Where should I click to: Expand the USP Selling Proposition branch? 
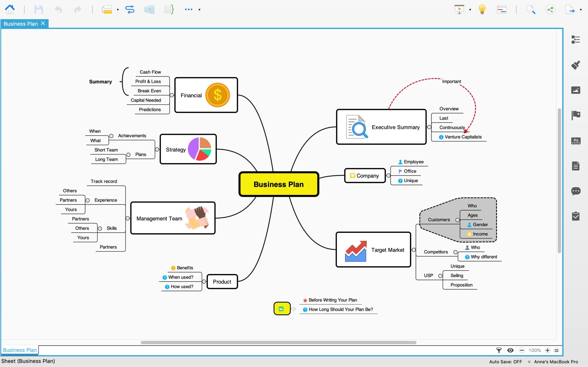tap(440, 275)
